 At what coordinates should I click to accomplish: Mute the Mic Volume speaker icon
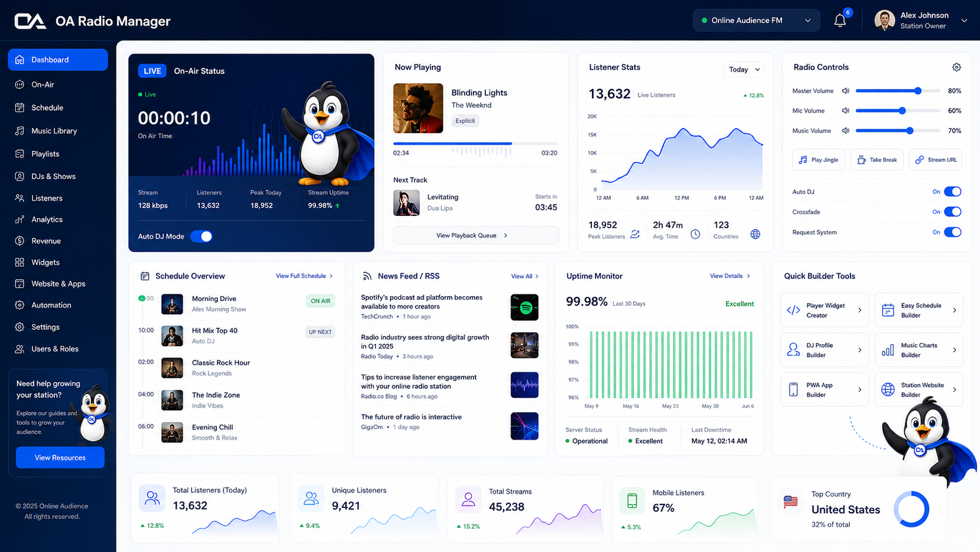(x=846, y=111)
